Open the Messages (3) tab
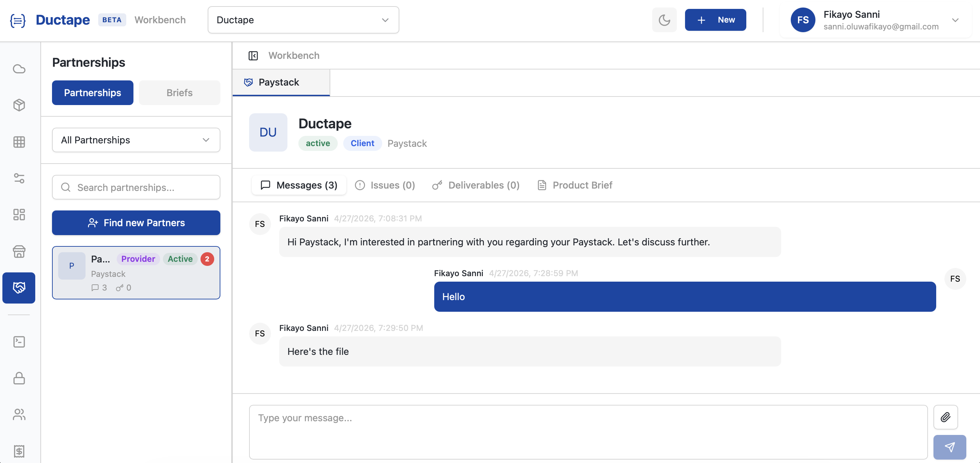Screen dimensions: 980x463 pyautogui.click(x=299, y=185)
